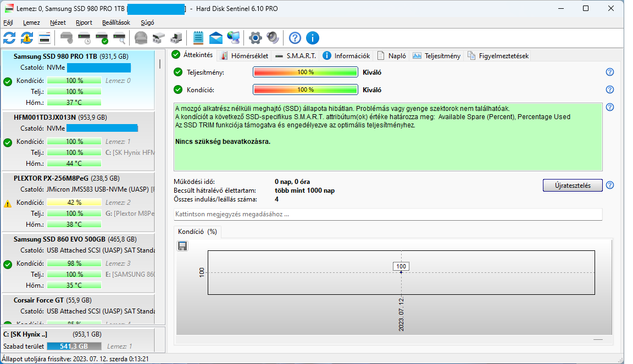Open the Lemez menu
The width and height of the screenshot is (633, 364).
(31, 23)
